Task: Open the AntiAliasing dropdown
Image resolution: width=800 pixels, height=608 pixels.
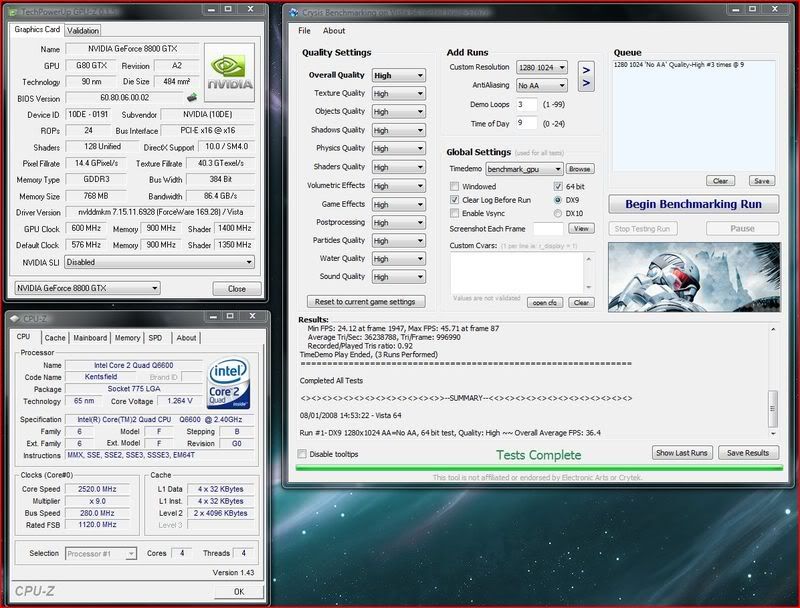Action: (541, 86)
